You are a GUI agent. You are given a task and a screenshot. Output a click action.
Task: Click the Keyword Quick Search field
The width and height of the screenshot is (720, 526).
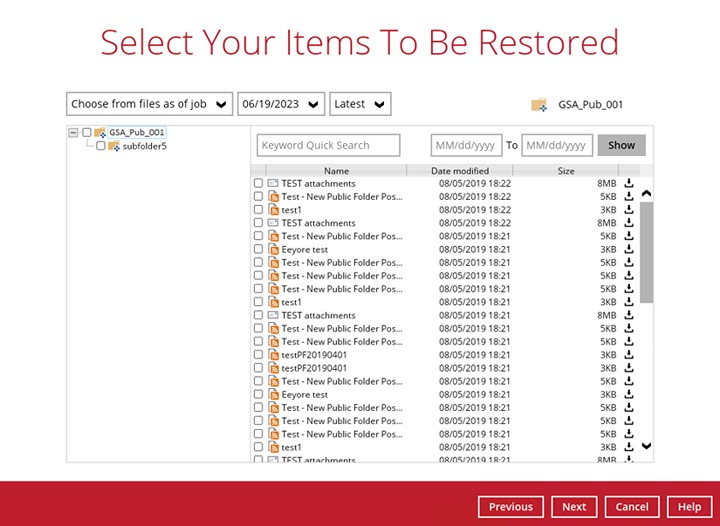(x=328, y=145)
